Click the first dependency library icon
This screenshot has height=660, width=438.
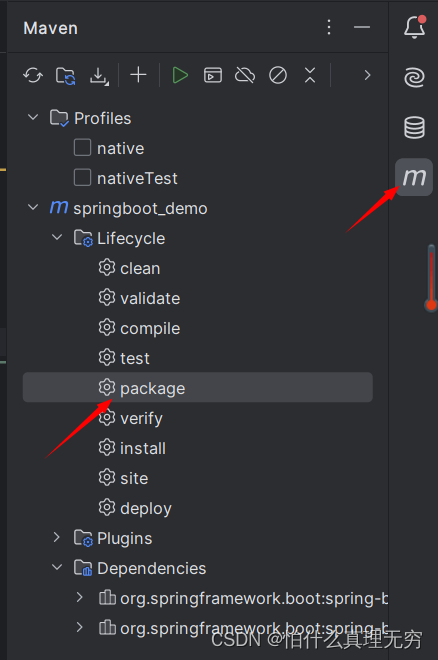pos(107,597)
